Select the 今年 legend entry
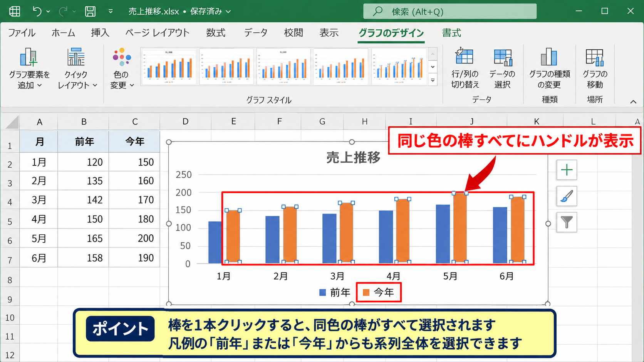Viewport: 644px width, 362px height. coord(379,292)
